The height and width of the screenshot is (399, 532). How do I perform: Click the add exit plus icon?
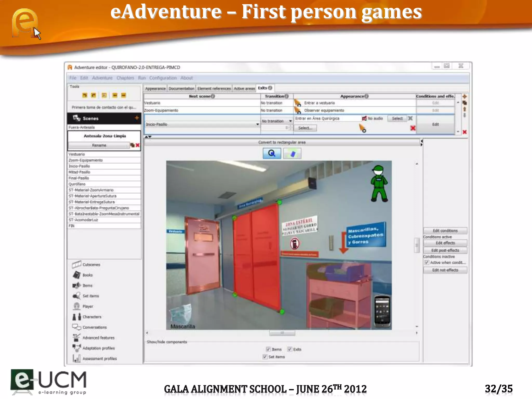[464, 97]
